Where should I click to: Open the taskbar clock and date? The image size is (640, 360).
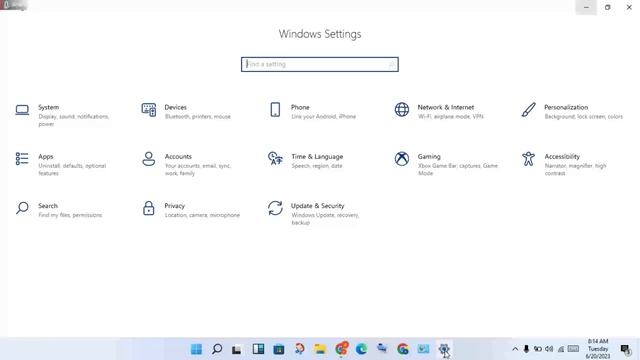tap(598, 349)
